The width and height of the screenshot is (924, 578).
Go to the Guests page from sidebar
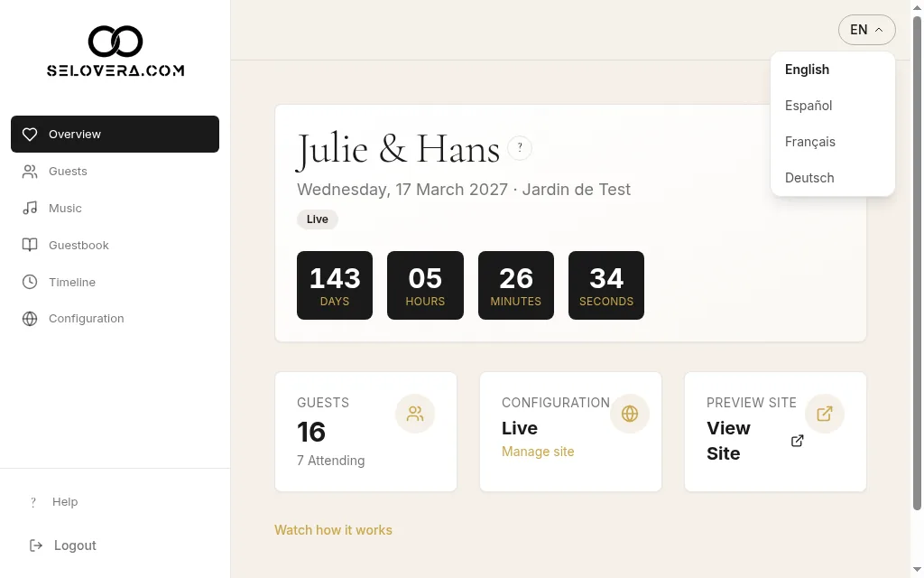[x=115, y=171]
